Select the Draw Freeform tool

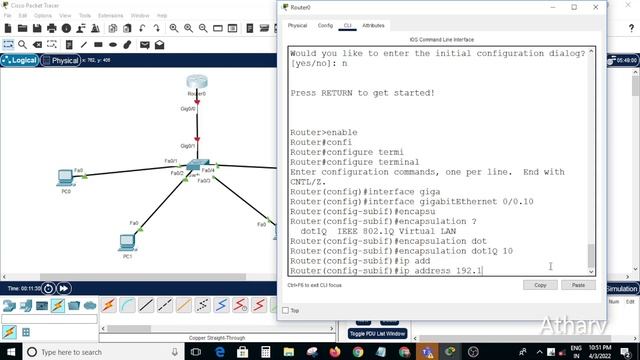[x=127, y=44]
